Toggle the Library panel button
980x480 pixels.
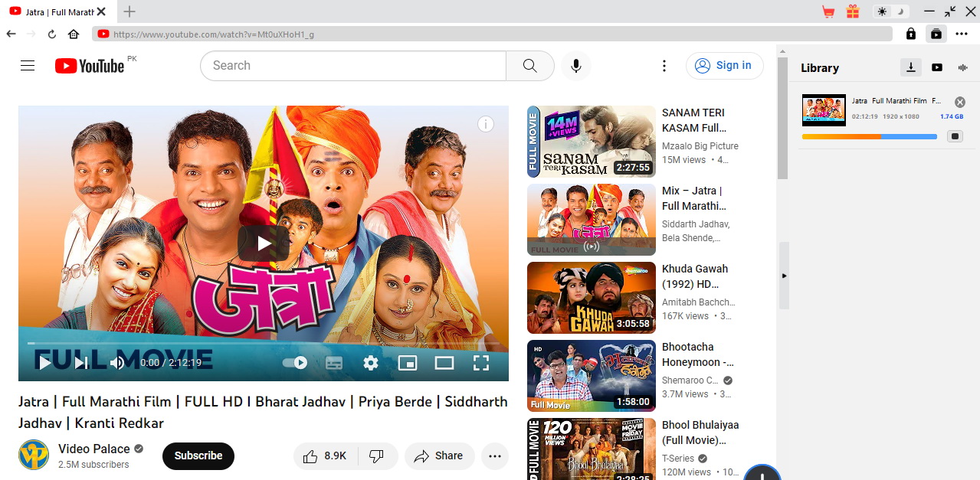tap(936, 34)
